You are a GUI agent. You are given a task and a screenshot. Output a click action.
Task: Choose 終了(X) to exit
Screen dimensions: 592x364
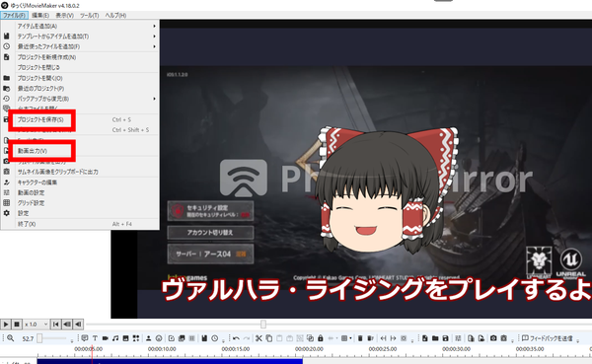click(80, 224)
